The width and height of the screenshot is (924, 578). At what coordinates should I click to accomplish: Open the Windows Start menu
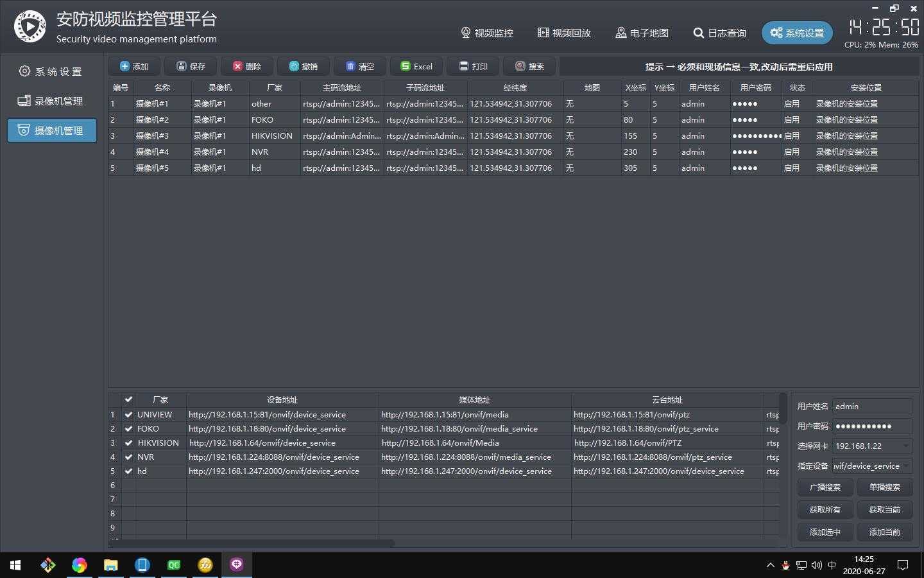15,565
